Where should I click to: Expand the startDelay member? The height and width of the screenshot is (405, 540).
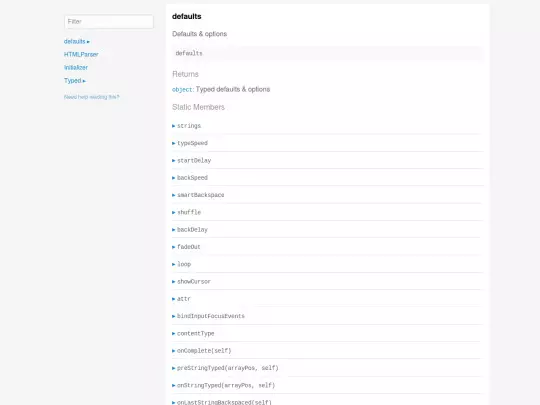click(191, 160)
